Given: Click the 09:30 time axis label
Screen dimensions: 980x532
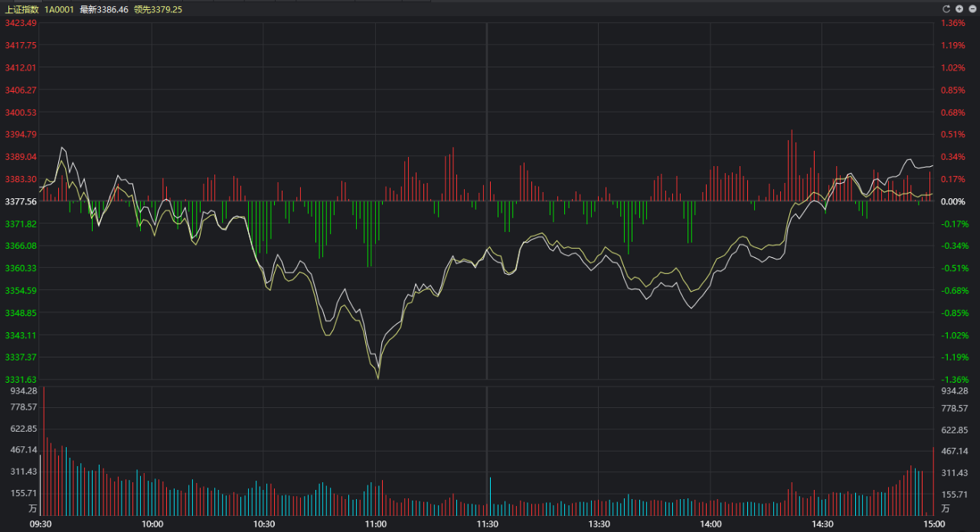Looking at the screenshot, I should [x=41, y=524].
